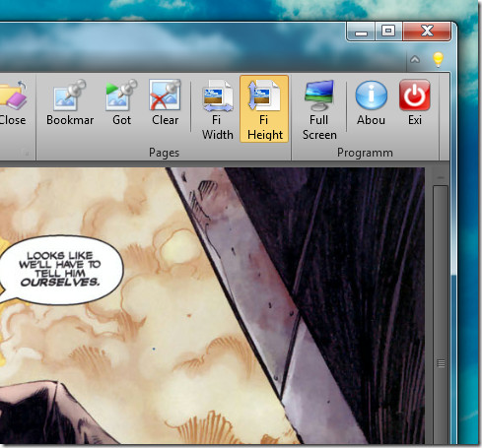
Task: Open the small group dialog launcher beside Pages
Action: coord(25,153)
